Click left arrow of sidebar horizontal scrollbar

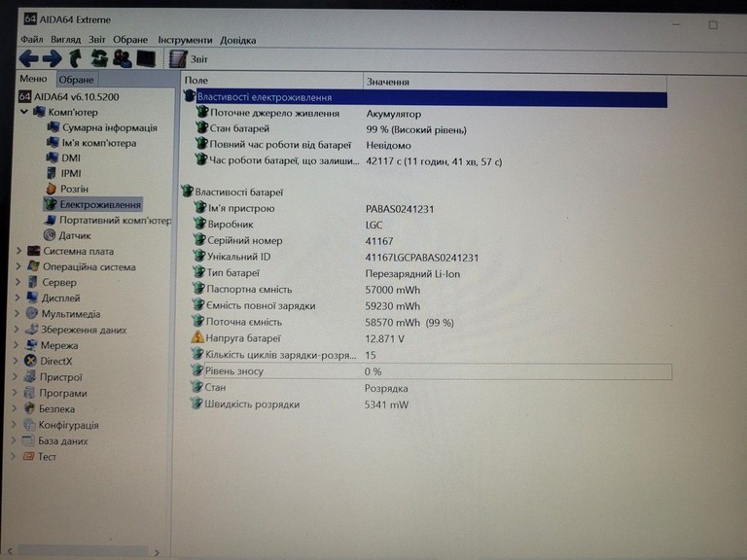tap(10, 551)
